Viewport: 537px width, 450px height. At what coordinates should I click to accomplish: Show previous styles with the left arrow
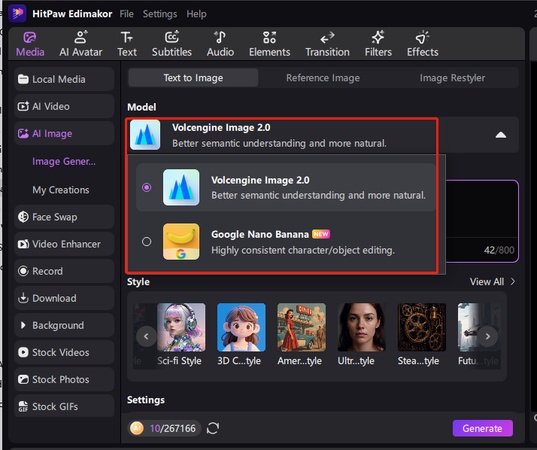(146, 336)
